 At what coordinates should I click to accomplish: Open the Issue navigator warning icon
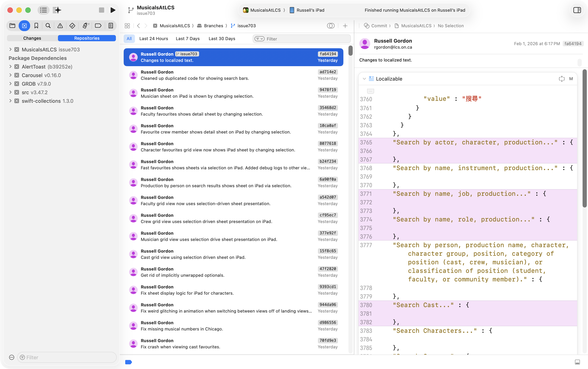(x=60, y=26)
